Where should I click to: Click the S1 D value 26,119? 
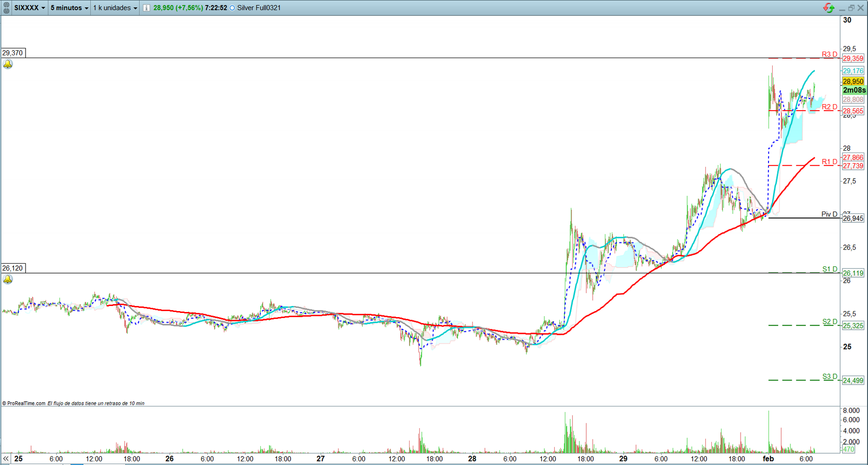pyautogui.click(x=853, y=273)
